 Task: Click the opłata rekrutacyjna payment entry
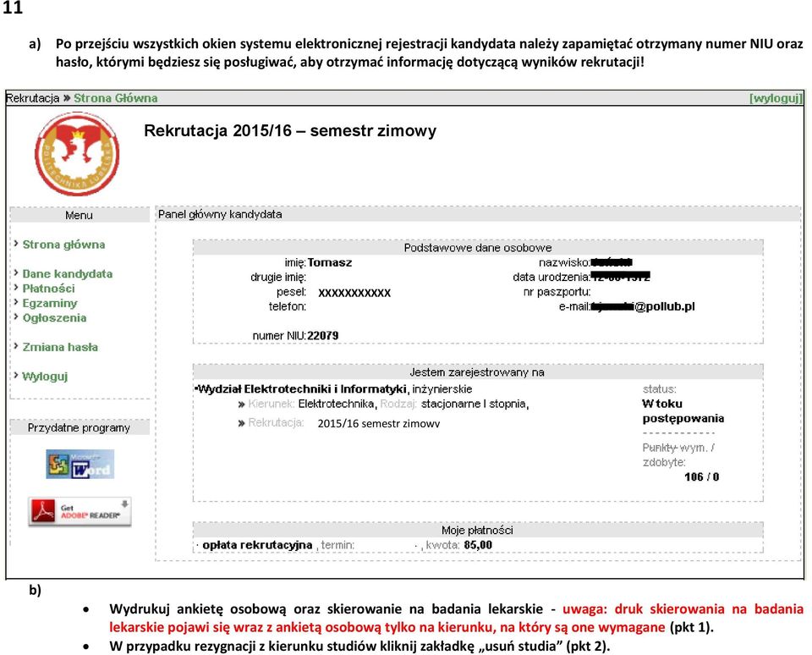point(257,545)
